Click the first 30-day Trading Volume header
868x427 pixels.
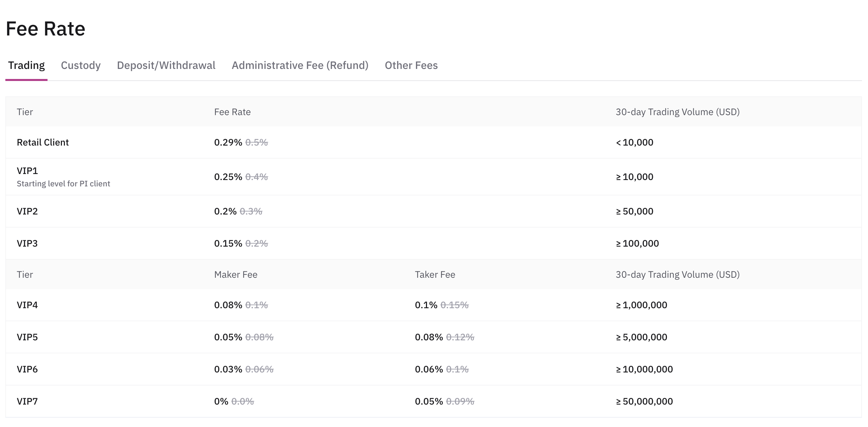click(x=677, y=112)
